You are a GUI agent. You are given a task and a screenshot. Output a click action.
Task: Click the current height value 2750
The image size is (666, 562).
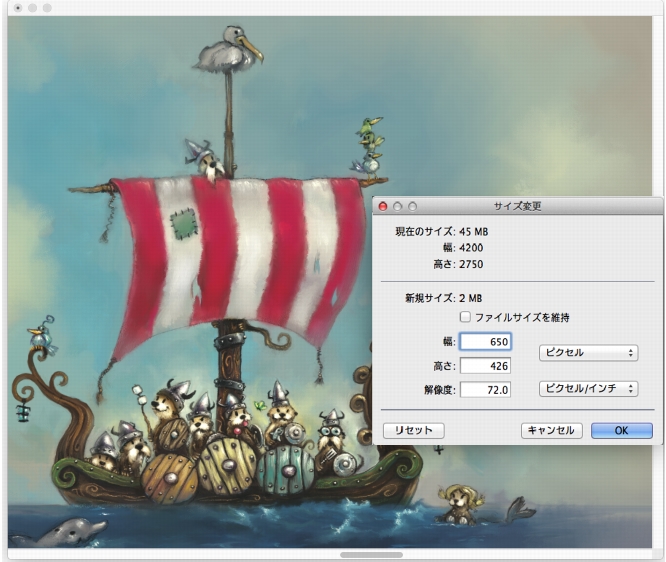pos(471,264)
